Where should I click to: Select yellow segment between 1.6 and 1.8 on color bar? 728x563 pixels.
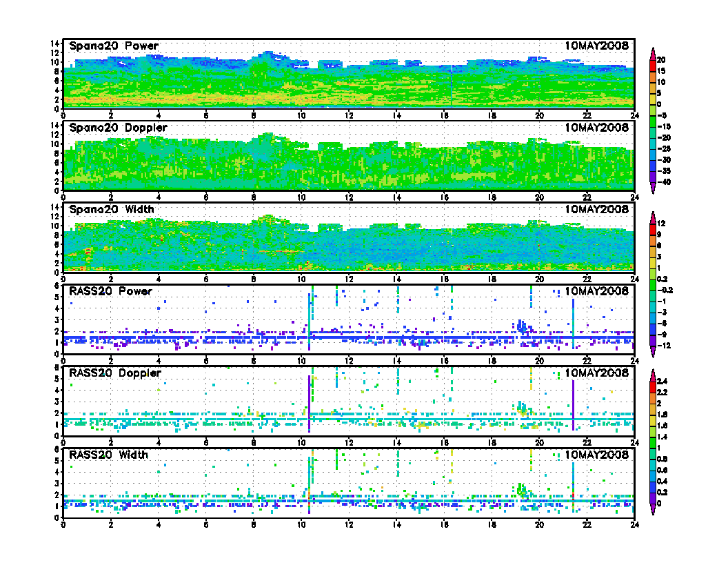coord(653,420)
